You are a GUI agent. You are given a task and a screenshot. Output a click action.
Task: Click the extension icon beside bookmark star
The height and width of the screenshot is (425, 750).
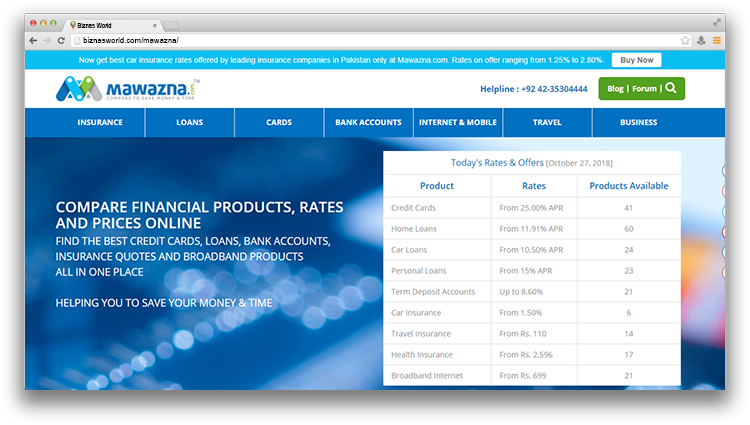tap(701, 40)
